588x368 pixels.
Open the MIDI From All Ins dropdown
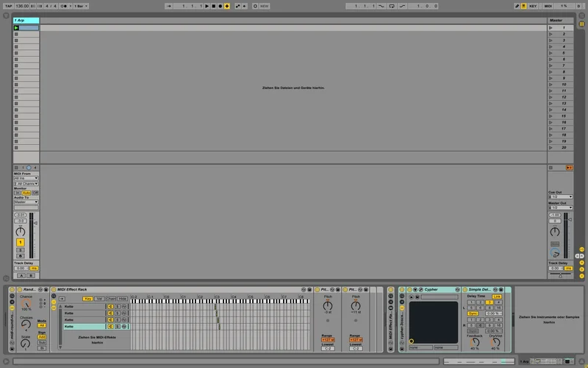(x=26, y=178)
